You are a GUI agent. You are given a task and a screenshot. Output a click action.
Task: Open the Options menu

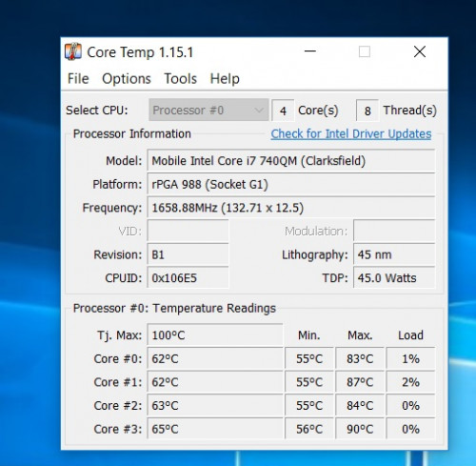127,78
